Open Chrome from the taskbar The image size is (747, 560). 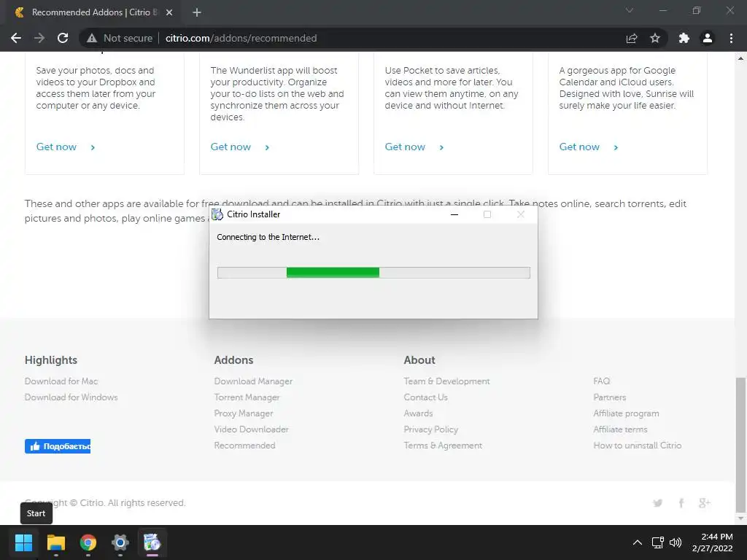coord(88,542)
